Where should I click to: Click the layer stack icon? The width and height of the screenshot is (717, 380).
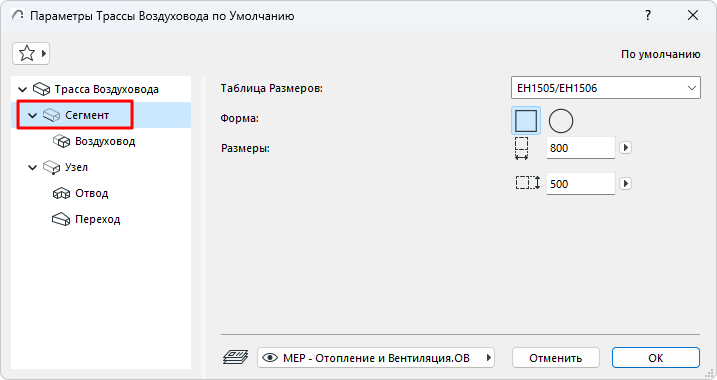(235, 357)
